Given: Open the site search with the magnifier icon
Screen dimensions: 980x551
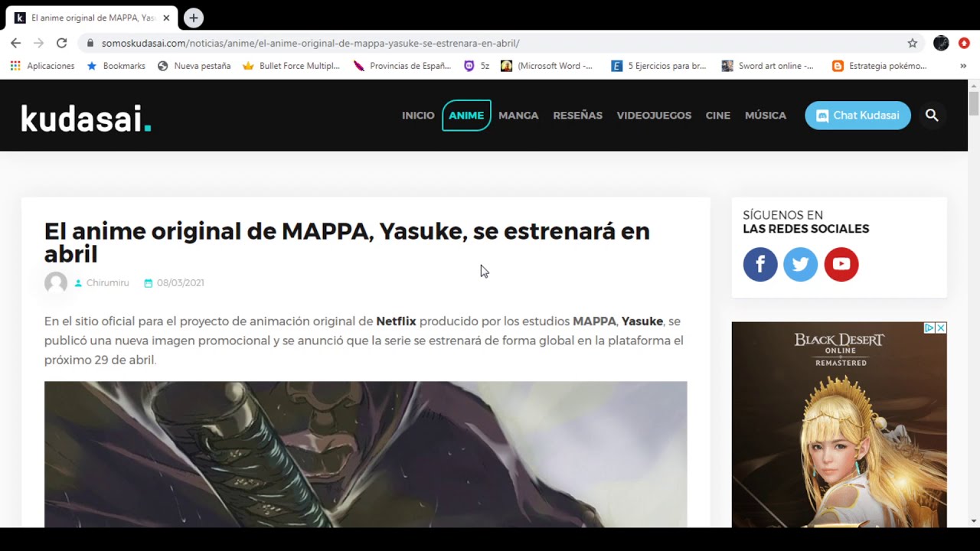Looking at the screenshot, I should (x=932, y=115).
